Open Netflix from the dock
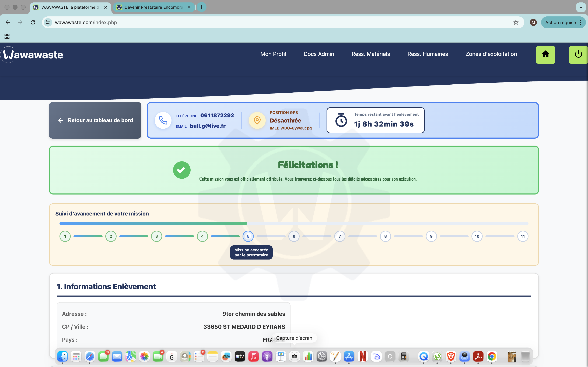 pos(363,356)
